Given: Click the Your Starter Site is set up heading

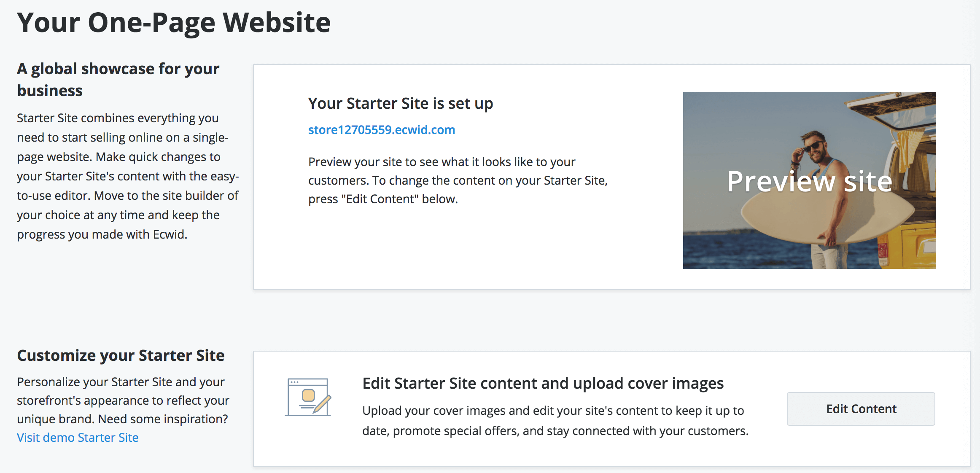Looking at the screenshot, I should 401,103.
